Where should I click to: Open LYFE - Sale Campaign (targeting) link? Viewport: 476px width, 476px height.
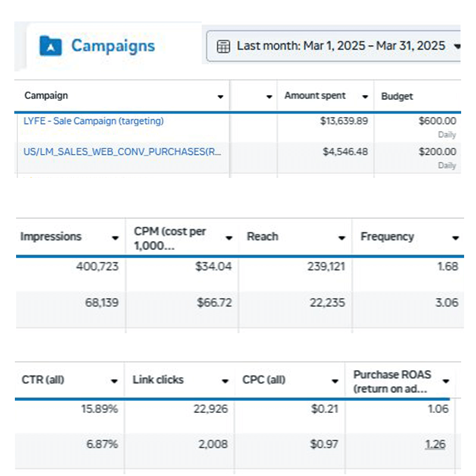point(93,121)
